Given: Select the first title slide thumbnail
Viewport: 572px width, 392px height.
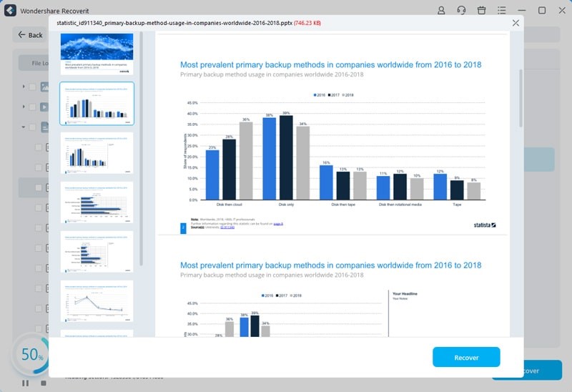Looking at the screenshot, I should (97, 54).
